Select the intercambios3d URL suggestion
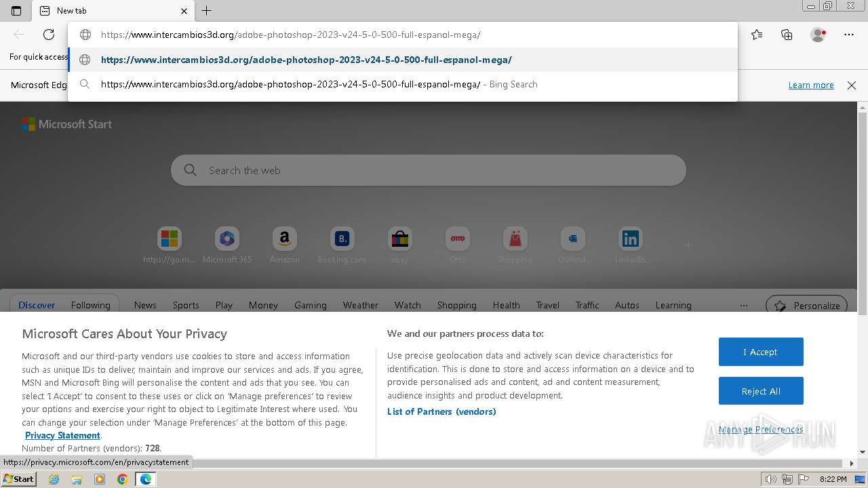This screenshot has height=488, width=868. (403, 60)
